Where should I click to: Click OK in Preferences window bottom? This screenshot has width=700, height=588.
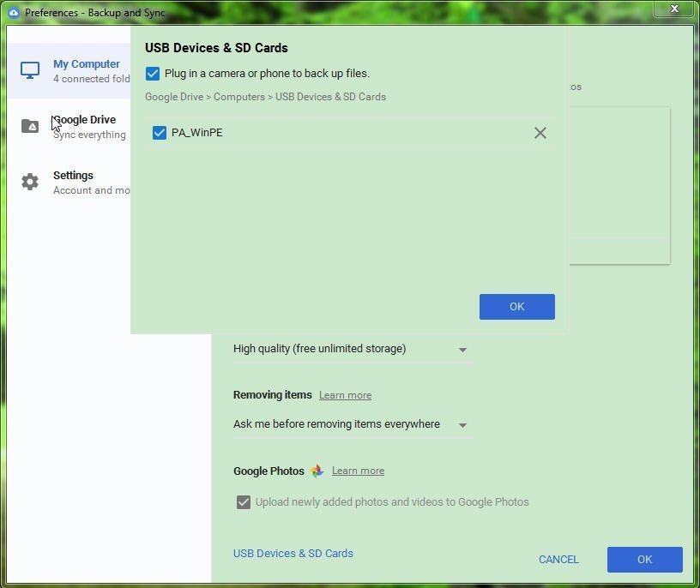tap(644, 560)
